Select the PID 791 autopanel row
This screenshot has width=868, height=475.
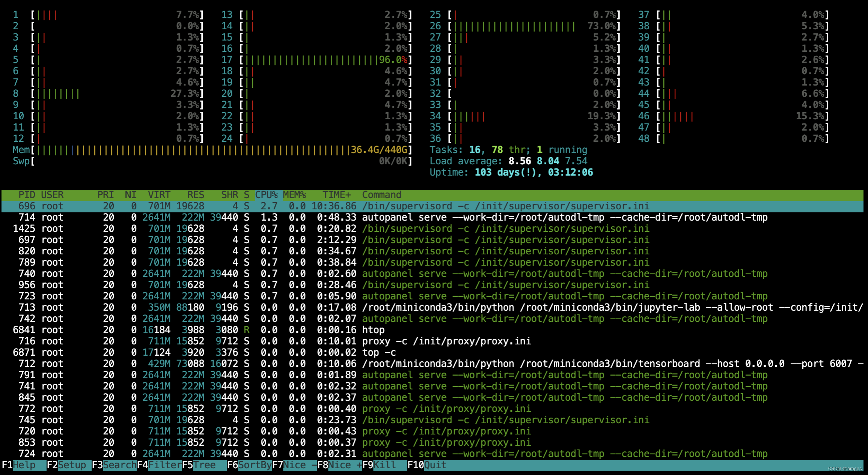(x=432, y=375)
